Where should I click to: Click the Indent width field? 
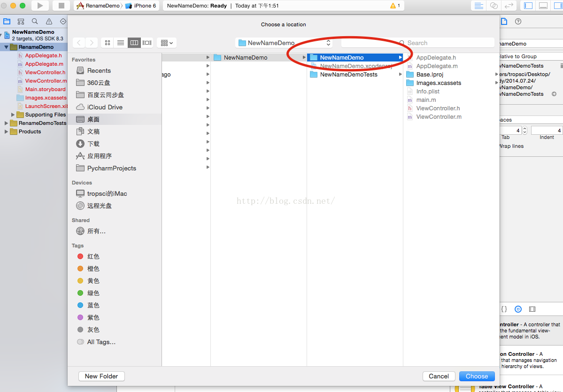coord(547,131)
